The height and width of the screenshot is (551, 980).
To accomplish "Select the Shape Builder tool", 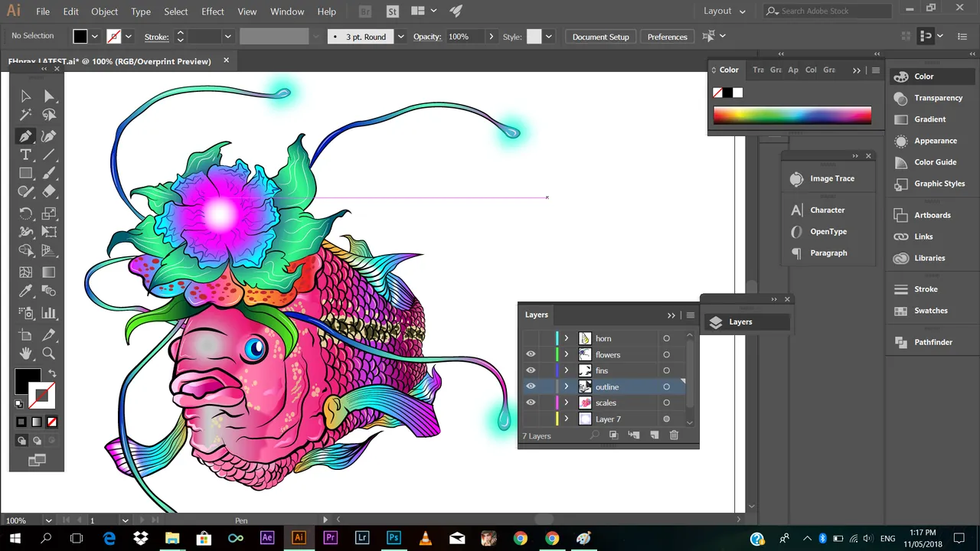I will pos(25,250).
